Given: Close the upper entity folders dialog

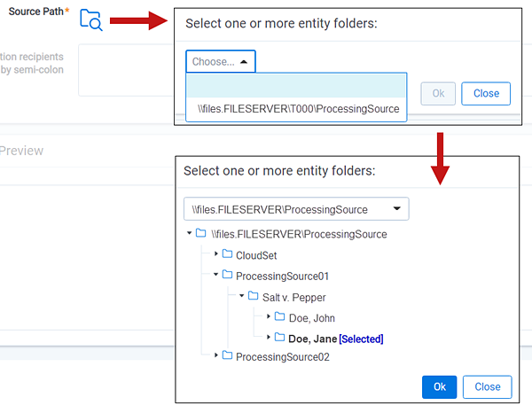Looking at the screenshot, I should [486, 93].
